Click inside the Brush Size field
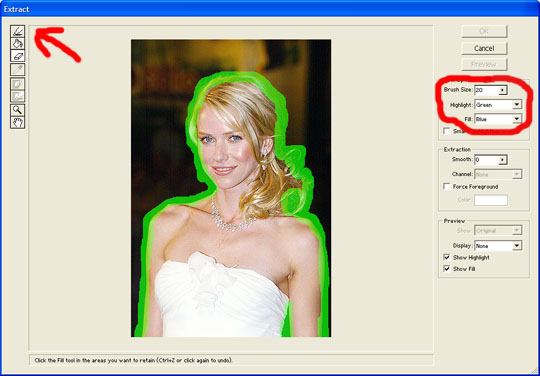Image resolution: width=540 pixels, height=376 pixels. (486, 90)
